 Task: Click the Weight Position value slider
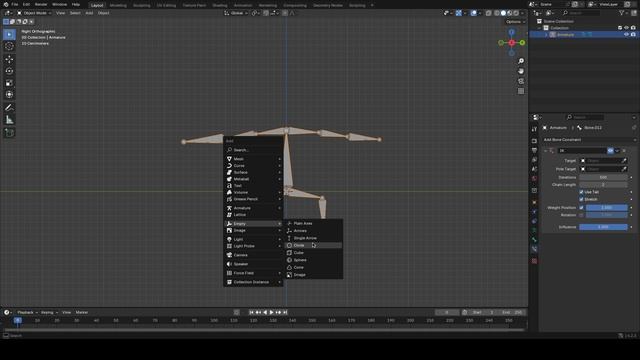(607, 208)
